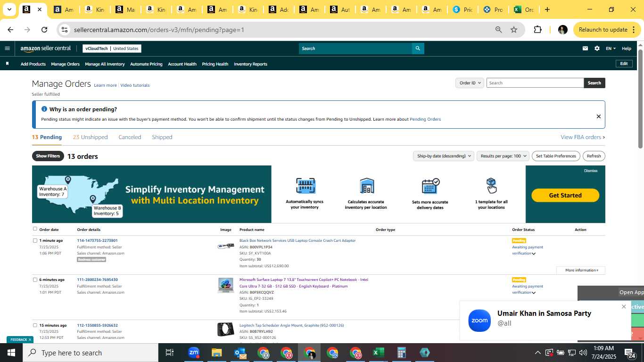644x362 pixels.
Task: Go back using browser back arrow
Action: (x=10, y=30)
